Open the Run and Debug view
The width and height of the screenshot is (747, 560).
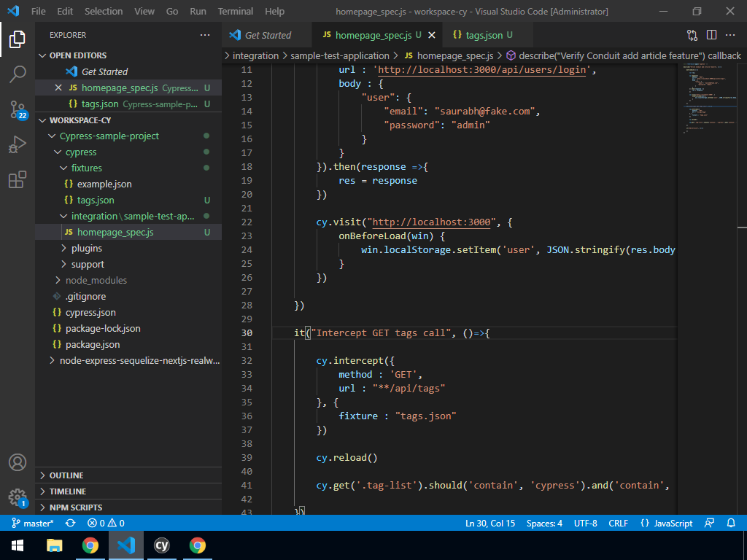(x=18, y=144)
